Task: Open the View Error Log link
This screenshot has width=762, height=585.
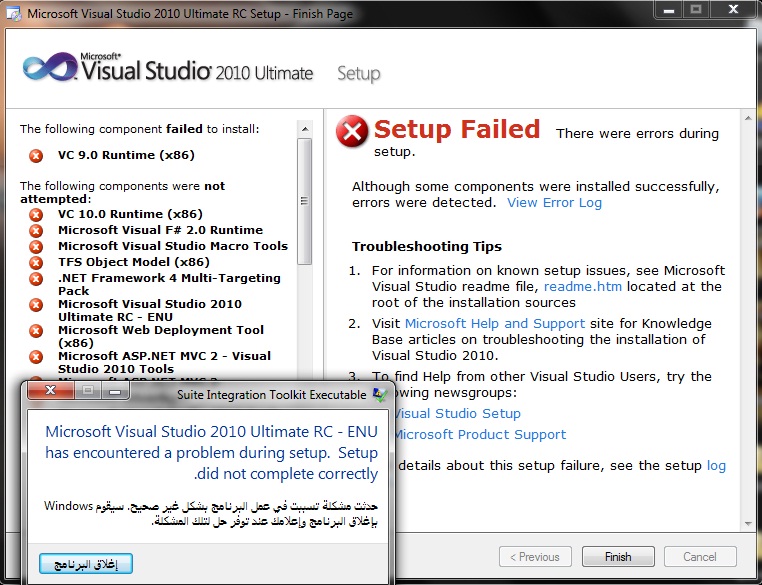Action: coord(554,203)
